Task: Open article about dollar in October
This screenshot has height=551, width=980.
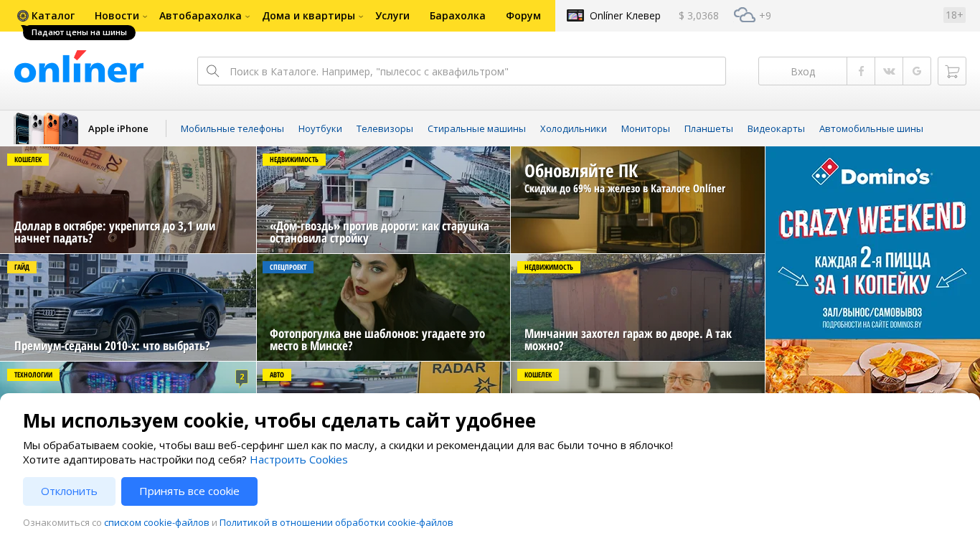Action: (128, 200)
